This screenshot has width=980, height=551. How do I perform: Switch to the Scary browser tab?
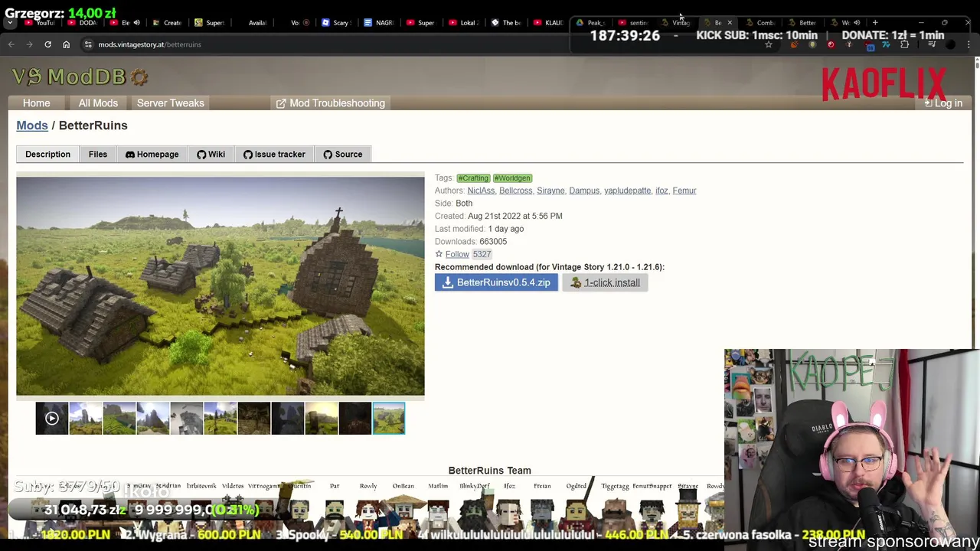[x=335, y=23]
